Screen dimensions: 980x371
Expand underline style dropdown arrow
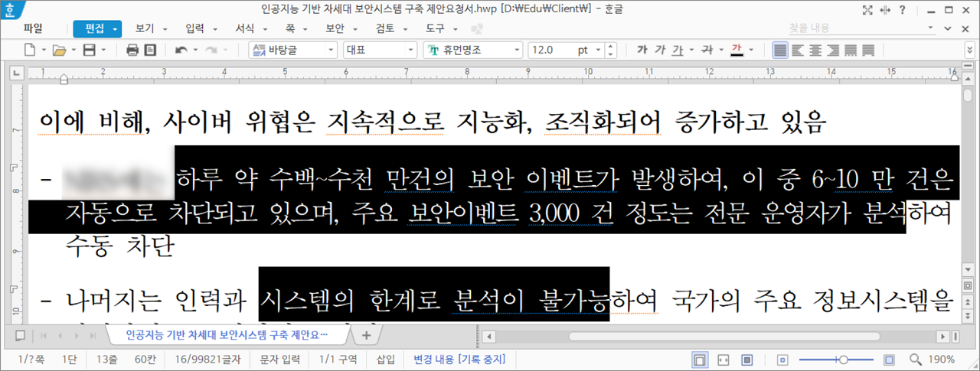[x=690, y=50]
